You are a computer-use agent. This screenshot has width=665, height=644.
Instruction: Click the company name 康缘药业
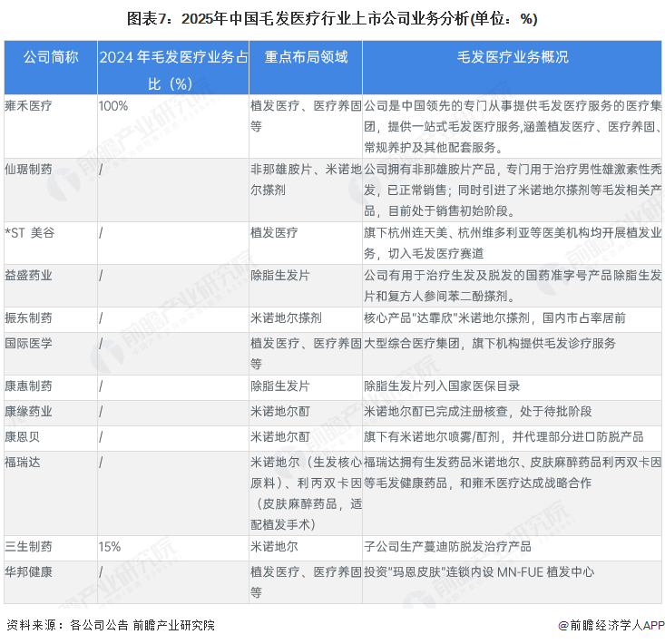(x=28, y=411)
